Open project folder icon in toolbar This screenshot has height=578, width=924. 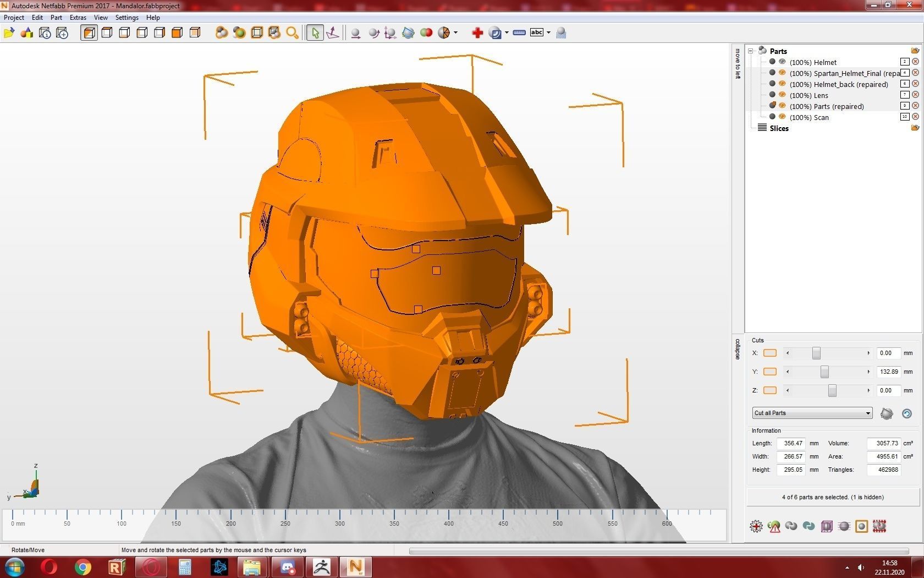pyautogui.click(x=9, y=33)
